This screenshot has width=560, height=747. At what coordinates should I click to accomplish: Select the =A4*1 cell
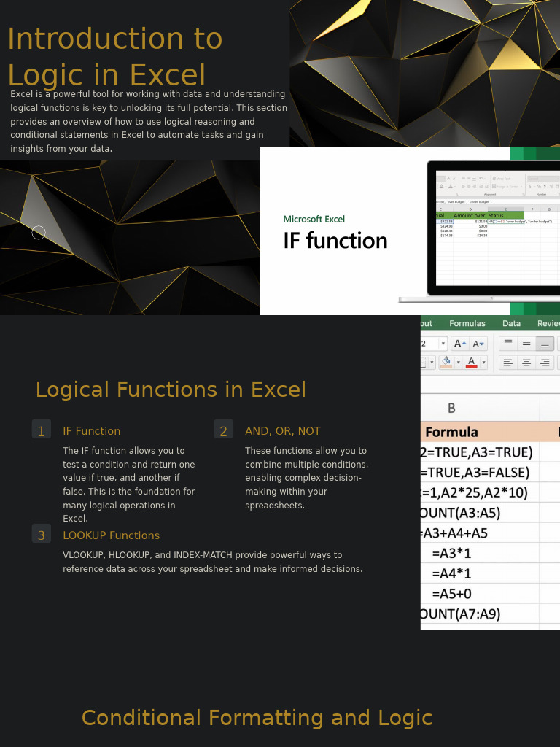coord(480,573)
